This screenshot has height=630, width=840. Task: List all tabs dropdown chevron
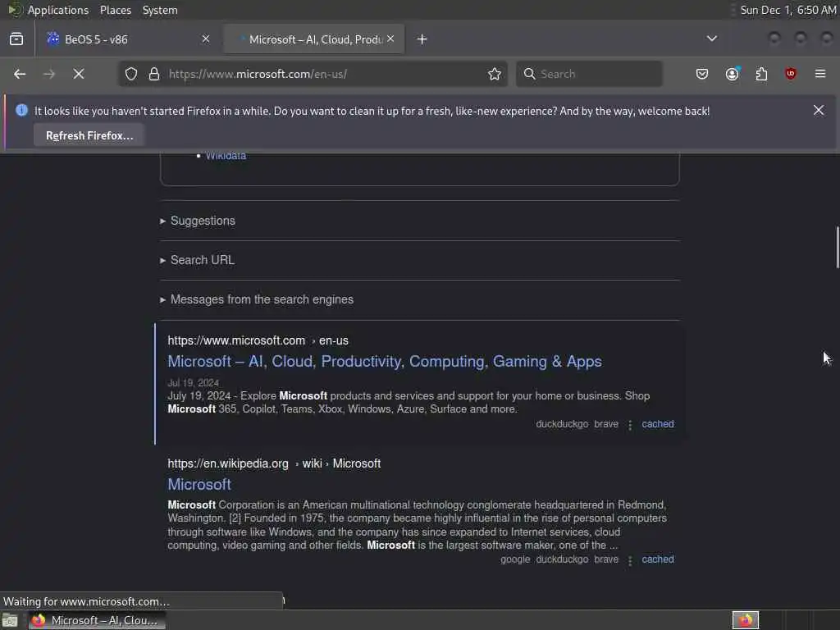tap(712, 39)
